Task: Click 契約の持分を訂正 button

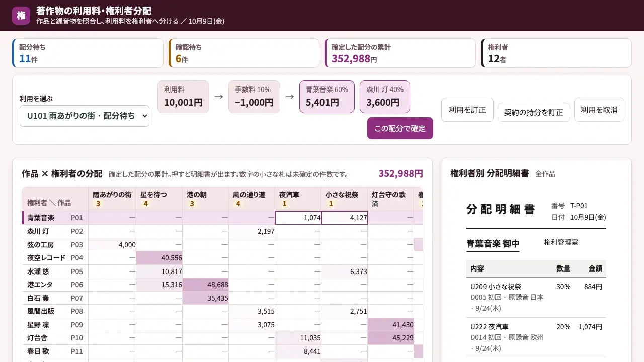Action: [534, 112]
